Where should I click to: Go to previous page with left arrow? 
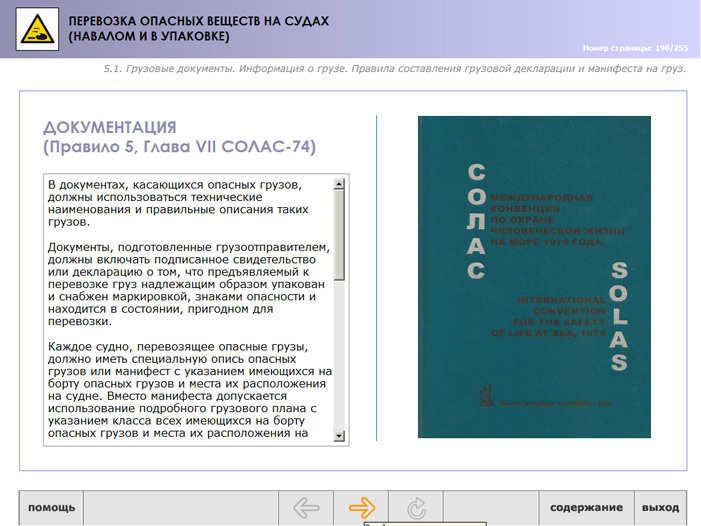point(306,508)
